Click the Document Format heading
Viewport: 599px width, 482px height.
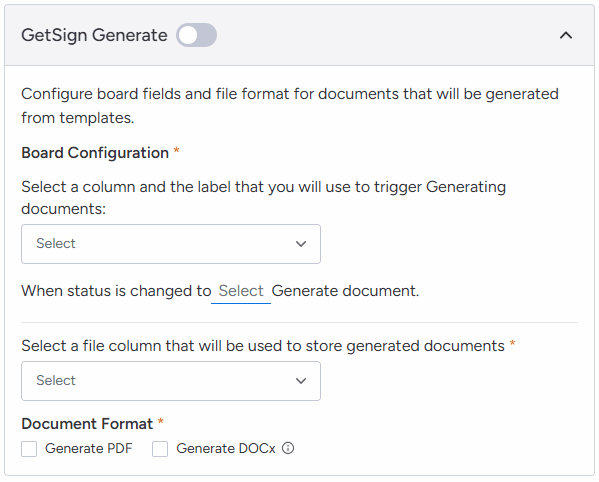(87, 424)
